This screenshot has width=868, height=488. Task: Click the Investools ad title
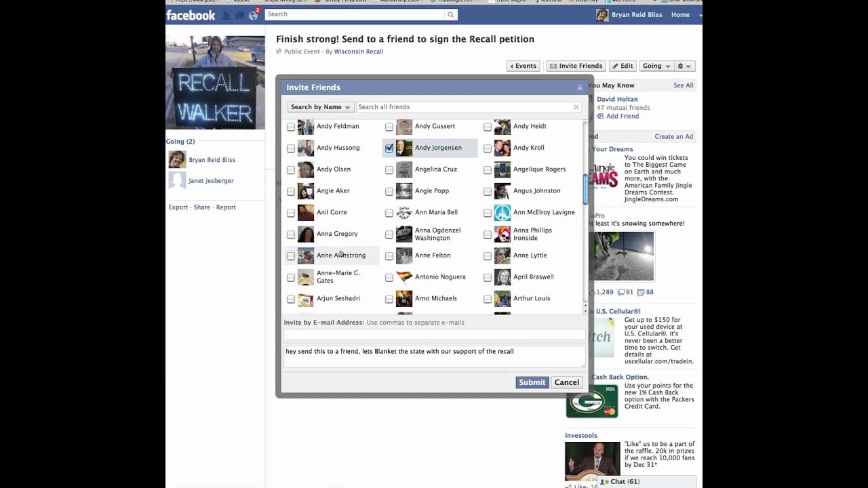pos(581,436)
